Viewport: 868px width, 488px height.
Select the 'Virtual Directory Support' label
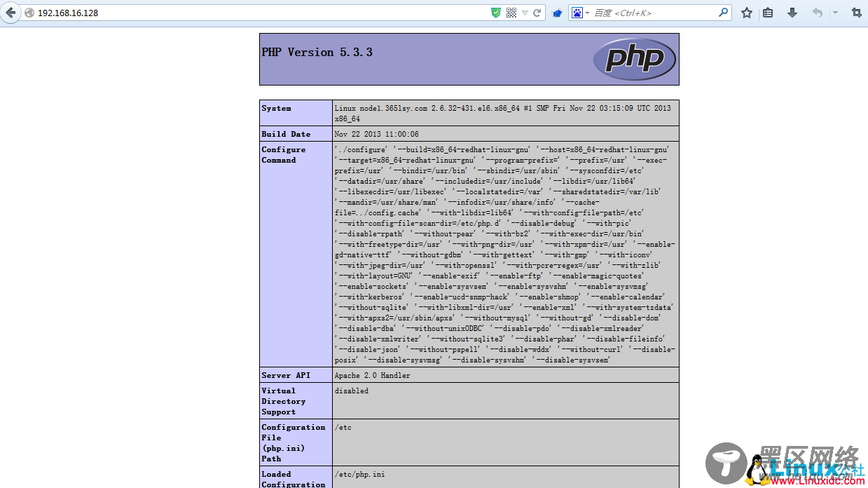click(284, 401)
